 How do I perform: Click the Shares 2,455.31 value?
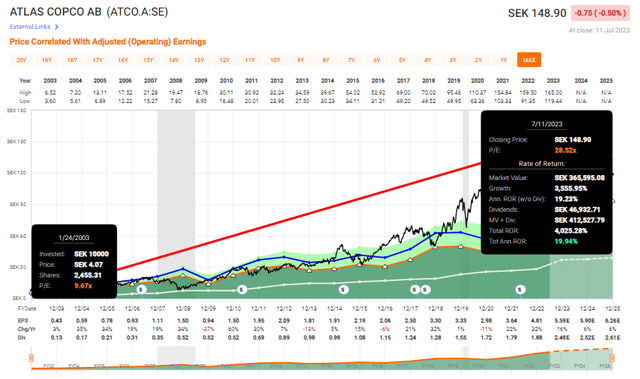click(88, 275)
